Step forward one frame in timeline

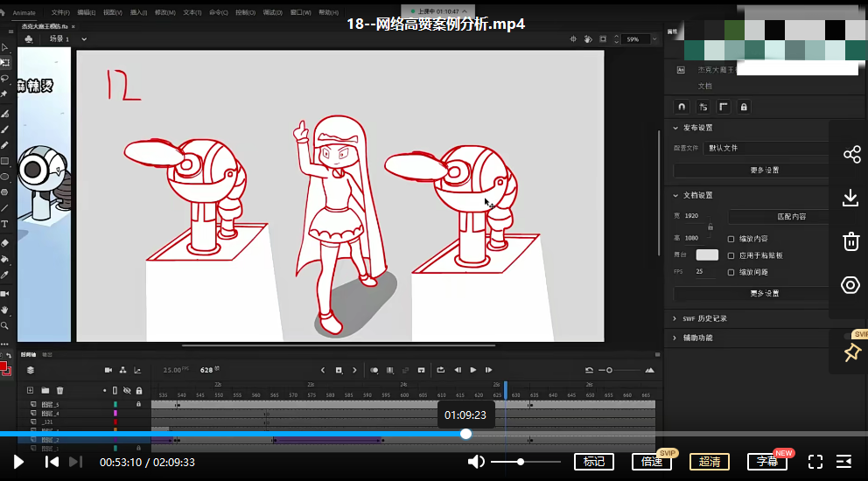[489, 370]
